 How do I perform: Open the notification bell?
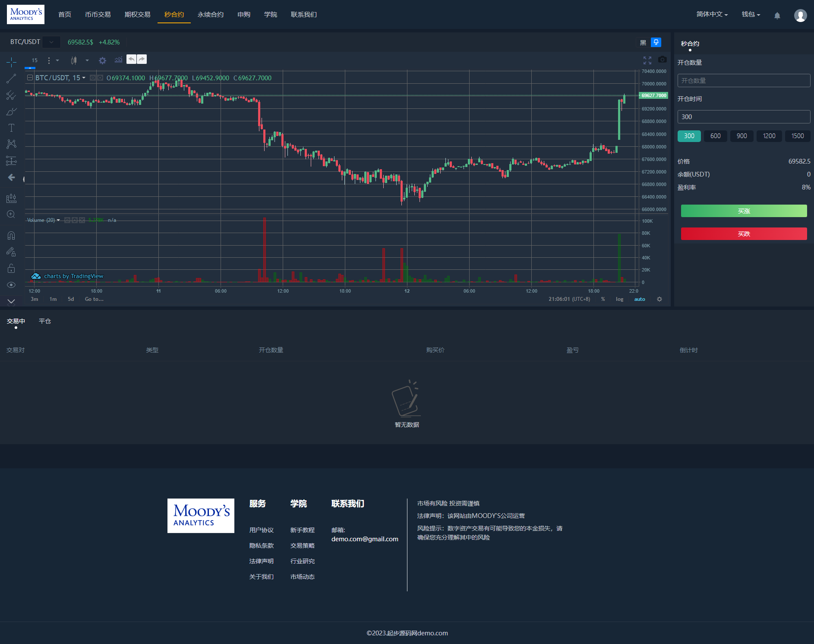click(x=777, y=16)
